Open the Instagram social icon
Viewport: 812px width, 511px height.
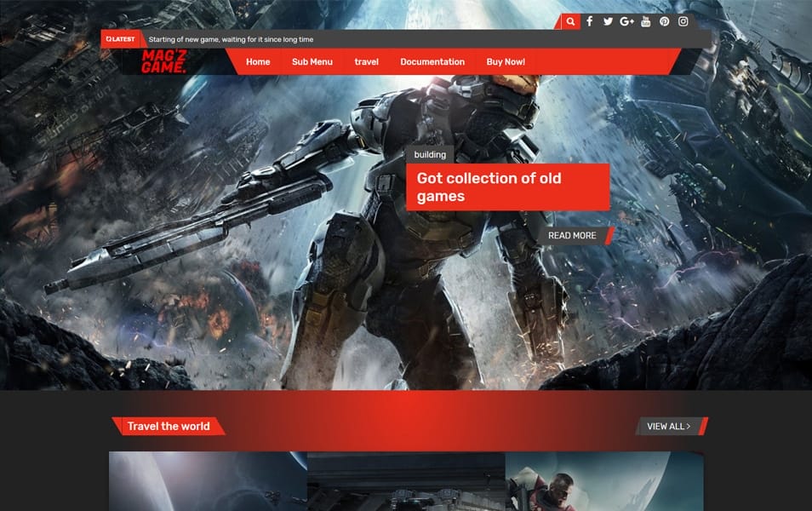pos(682,20)
